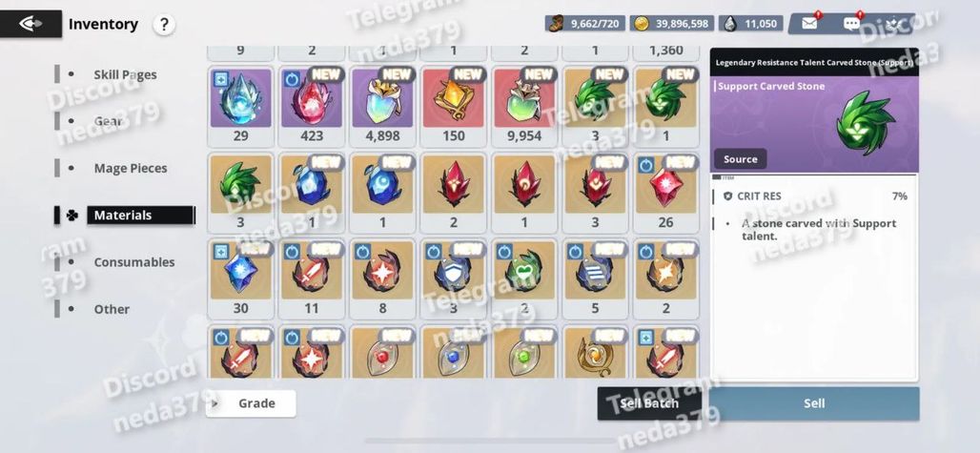Open the chat bubble icon
Viewport: 980px width, 453px height.
click(x=851, y=24)
